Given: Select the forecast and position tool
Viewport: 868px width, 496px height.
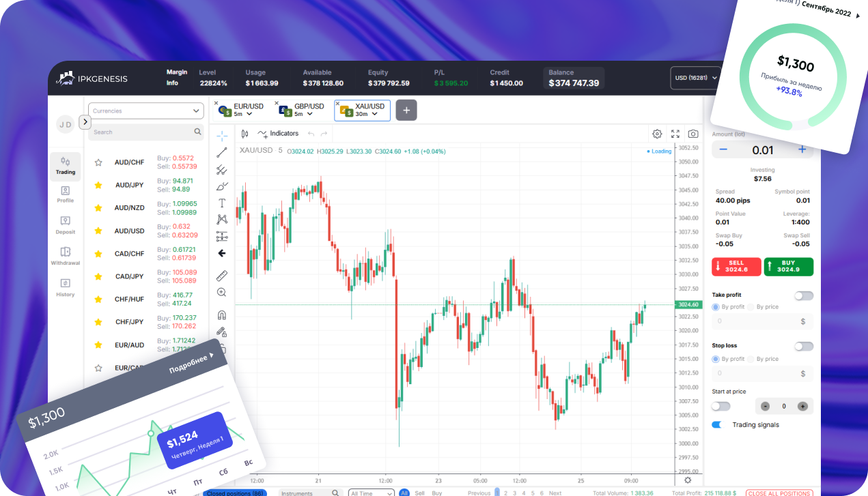Looking at the screenshot, I should 222,236.
